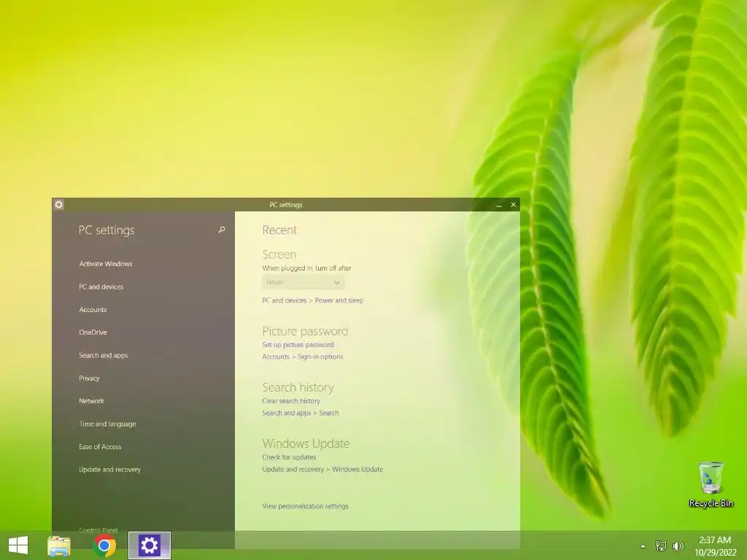This screenshot has height=560, width=747.
Task: Select Ease of Access category
Action: (100, 447)
